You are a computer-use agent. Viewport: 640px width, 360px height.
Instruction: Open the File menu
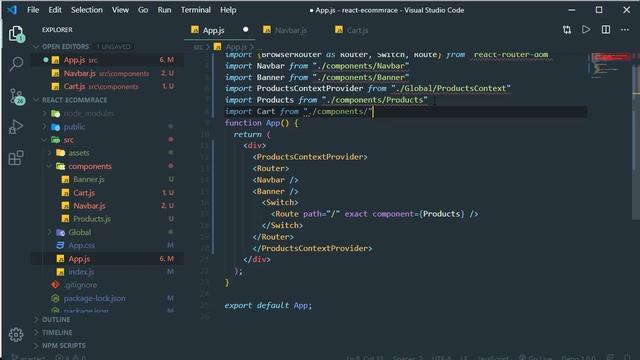pos(33,10)
